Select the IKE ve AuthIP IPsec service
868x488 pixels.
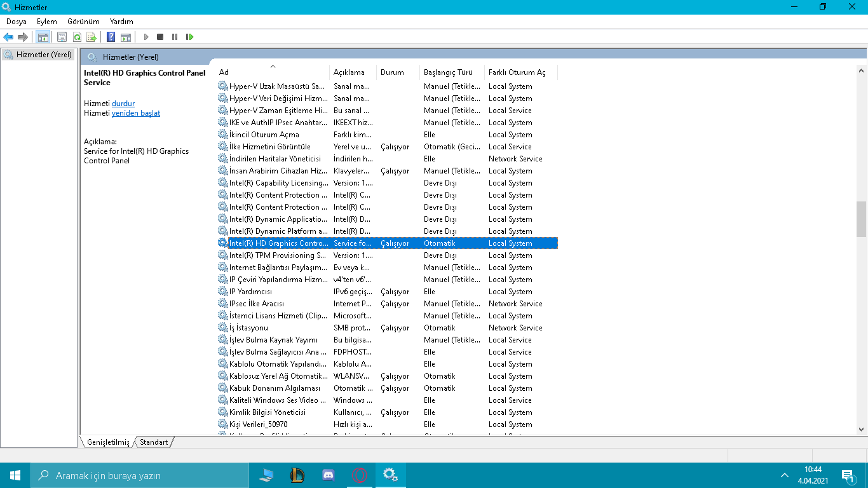click(387, 123)
